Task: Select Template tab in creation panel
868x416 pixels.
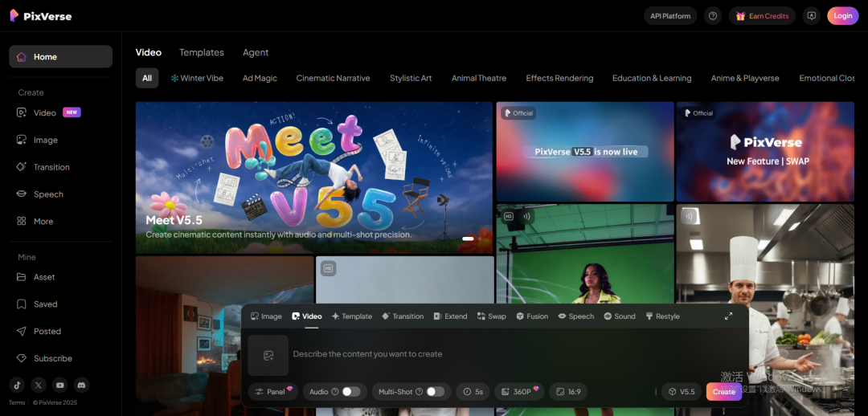Action: coord(351,316)
